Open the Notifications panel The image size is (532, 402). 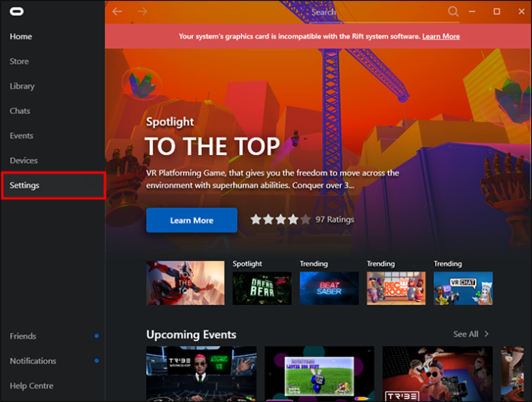(33, 360)
